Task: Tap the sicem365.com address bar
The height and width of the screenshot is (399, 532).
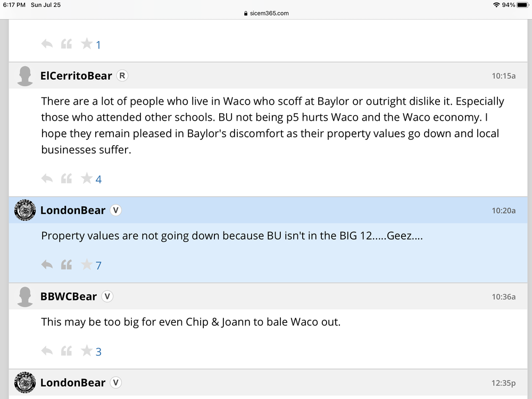Action: [266, 13]
